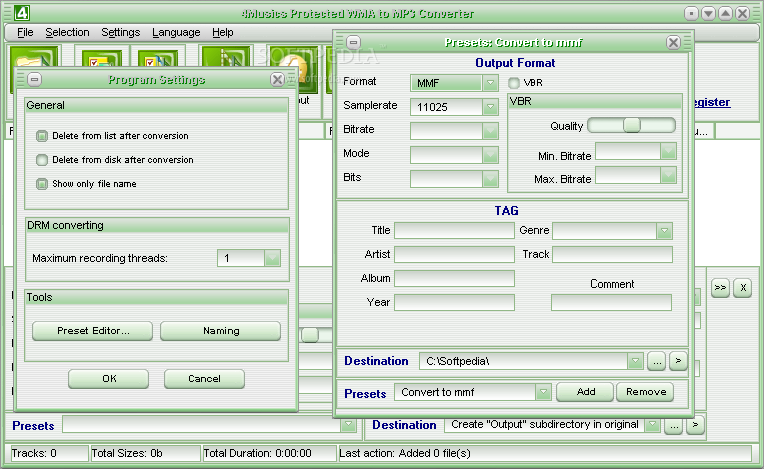Image resolution: width=764 pixels, height=469 pixels.
Task: Click the main window up-triangle title button
Action: tap(725, 14)
